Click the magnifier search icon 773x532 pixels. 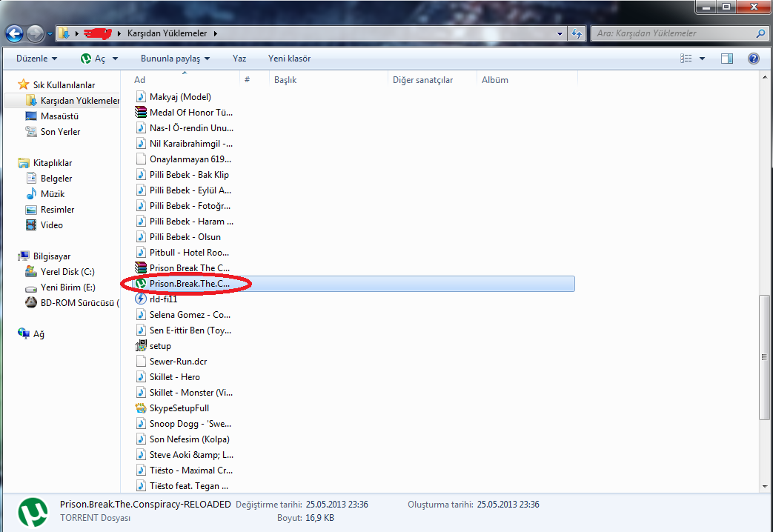pyautogui.click(x=760, y=33)
